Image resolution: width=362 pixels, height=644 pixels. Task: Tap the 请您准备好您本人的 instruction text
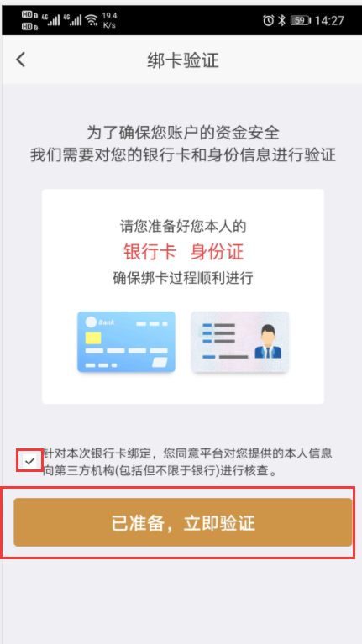pyautogui.click(x=183, y=226)
